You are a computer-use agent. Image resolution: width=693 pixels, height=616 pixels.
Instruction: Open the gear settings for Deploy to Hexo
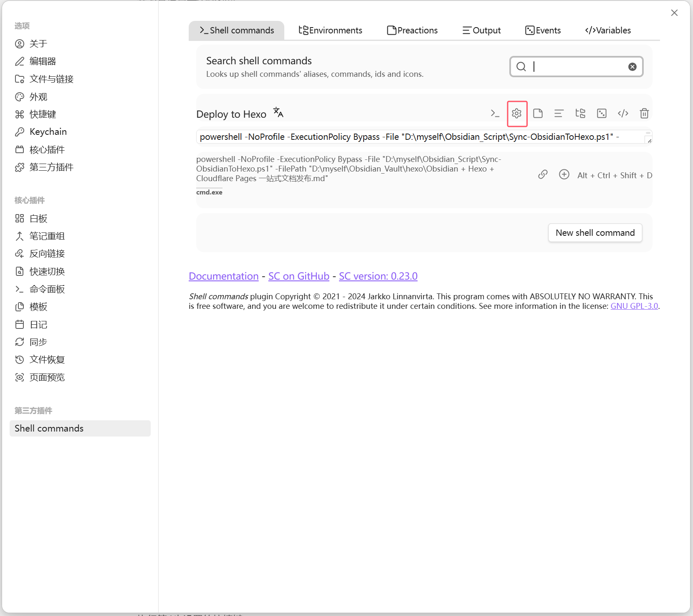point(517,114)
